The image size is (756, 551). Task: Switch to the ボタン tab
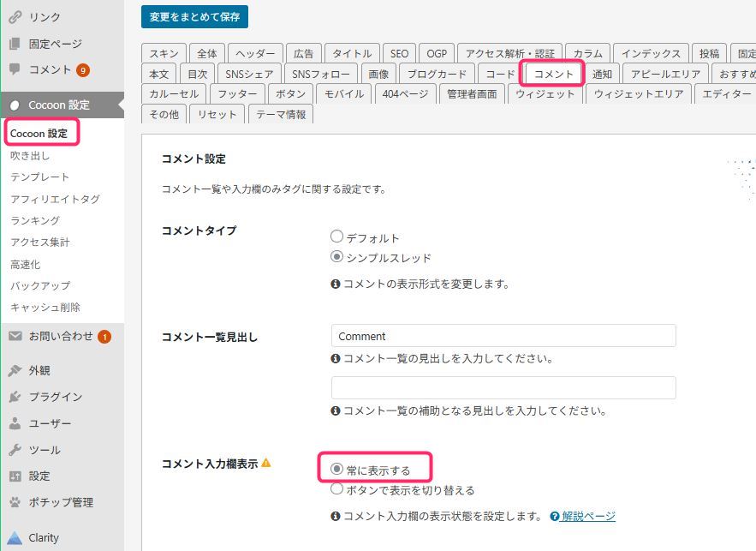[290, 93]
